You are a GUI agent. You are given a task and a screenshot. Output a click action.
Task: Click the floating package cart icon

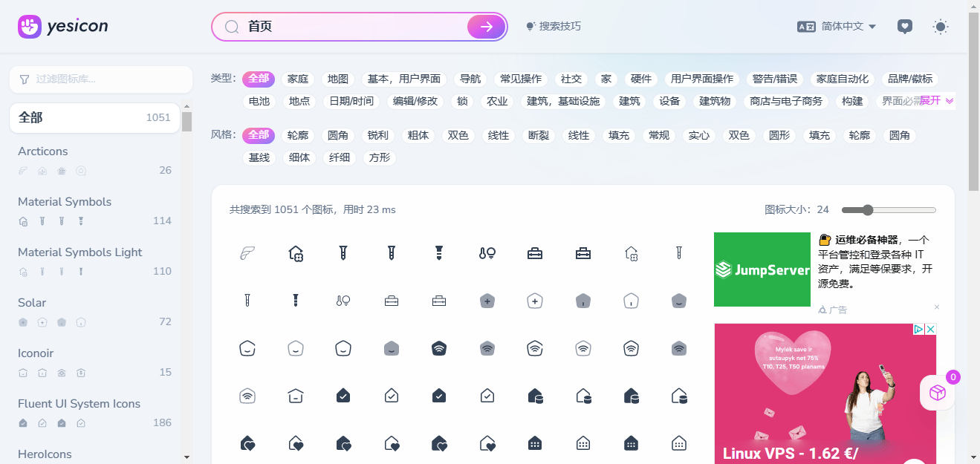click(x=937, y=393)
